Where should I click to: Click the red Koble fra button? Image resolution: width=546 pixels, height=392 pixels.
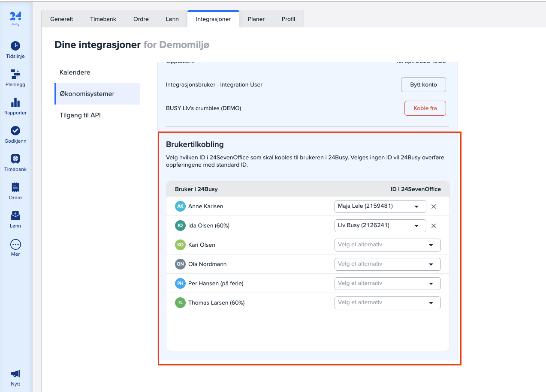425,108
